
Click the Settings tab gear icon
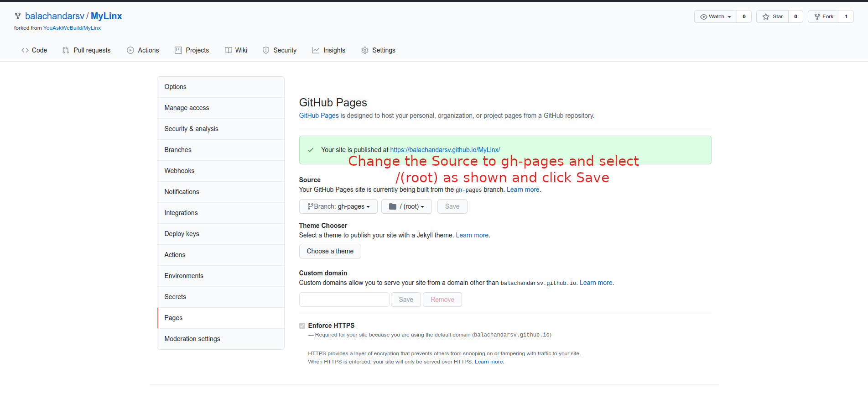coord(365,50)
